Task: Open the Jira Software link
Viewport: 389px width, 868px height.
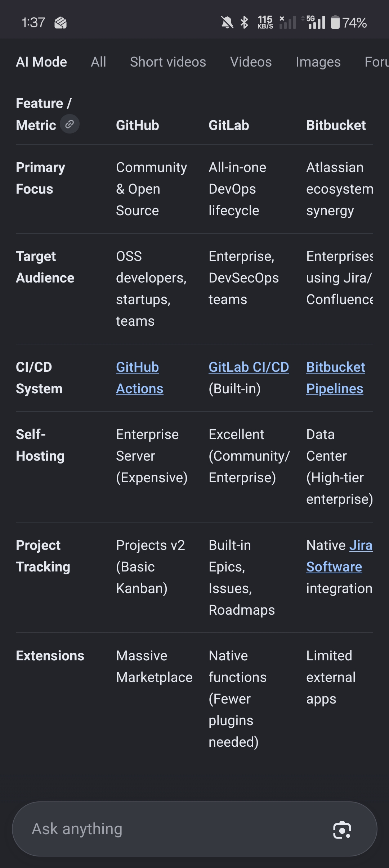Action: 340,556
